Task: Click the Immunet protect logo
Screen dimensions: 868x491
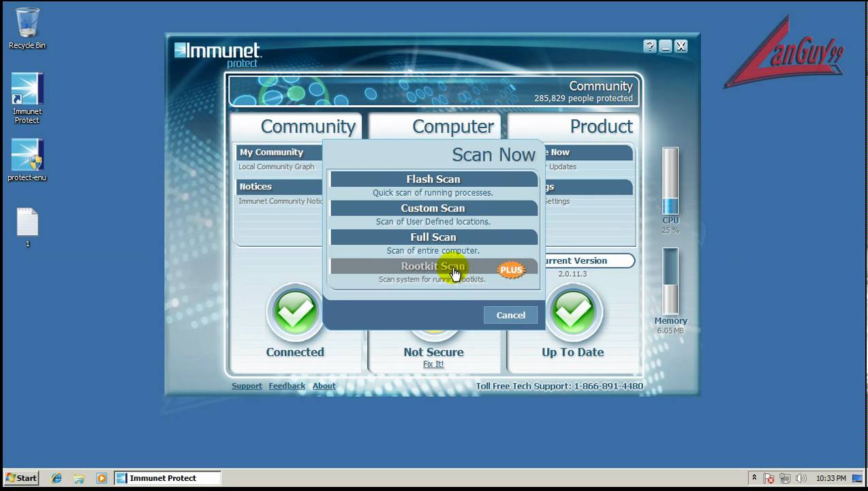Action: coord(217,55)
